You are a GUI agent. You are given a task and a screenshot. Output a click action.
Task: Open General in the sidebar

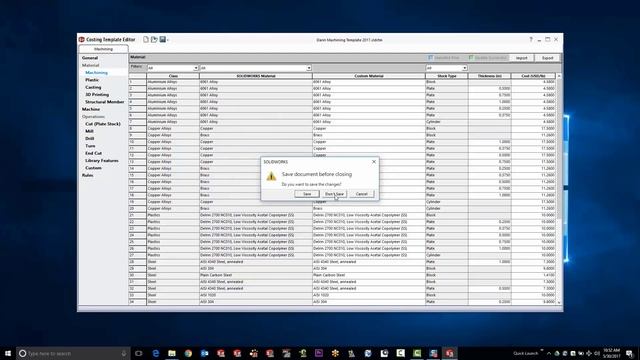coord(90,58)
